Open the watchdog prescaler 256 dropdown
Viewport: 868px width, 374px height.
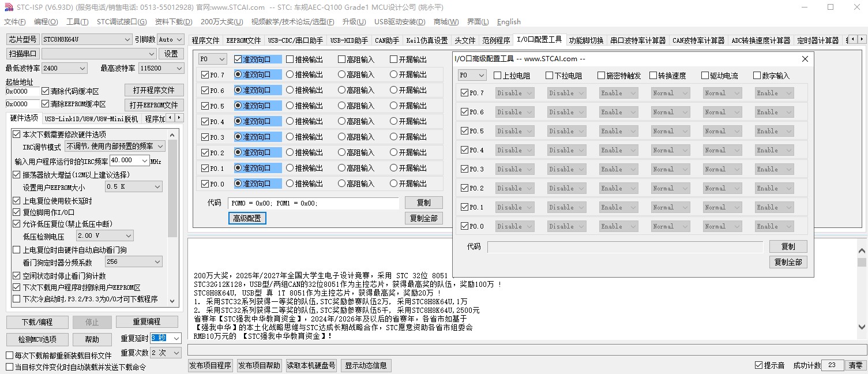[134, 262]
